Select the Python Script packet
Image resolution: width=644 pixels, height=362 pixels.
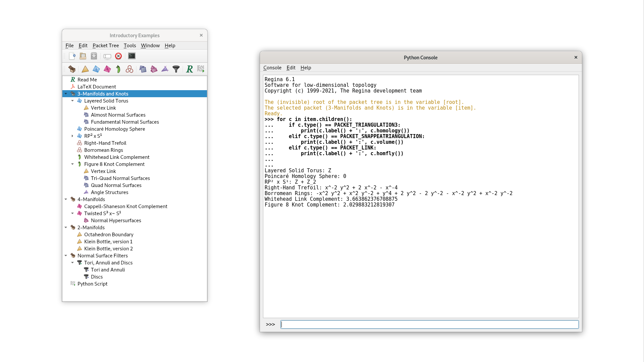(92, 284)
